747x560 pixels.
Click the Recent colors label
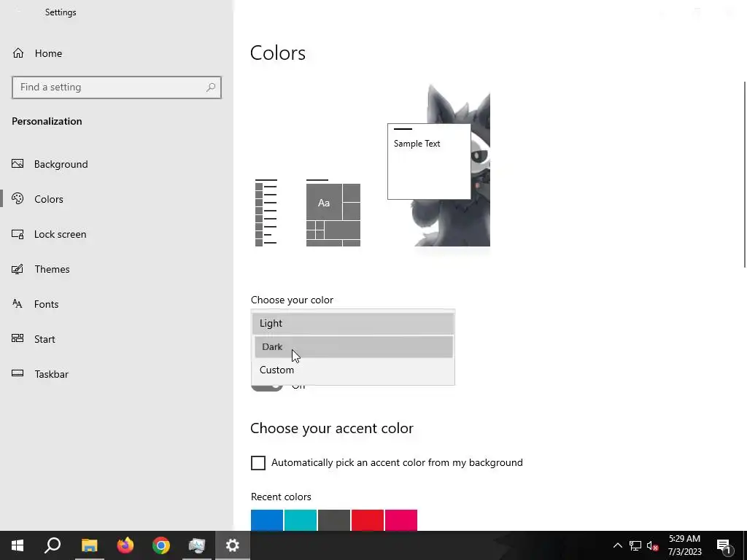281,497
